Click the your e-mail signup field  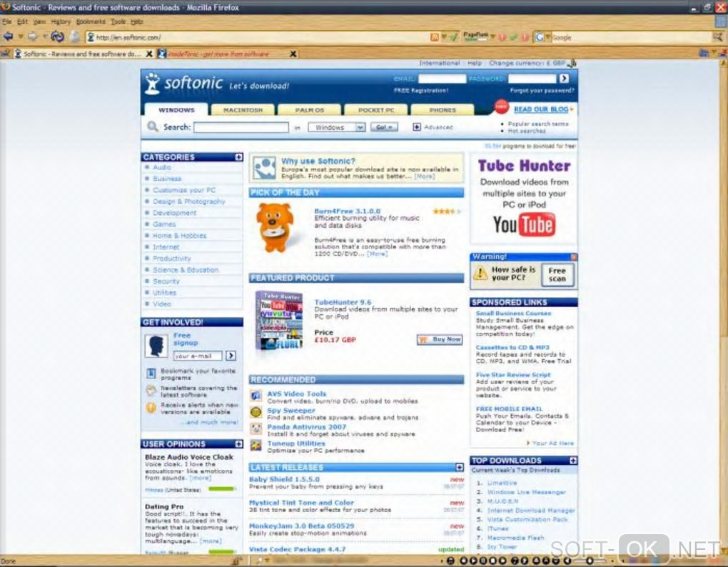pyautogui.click(x=198, y=356)
